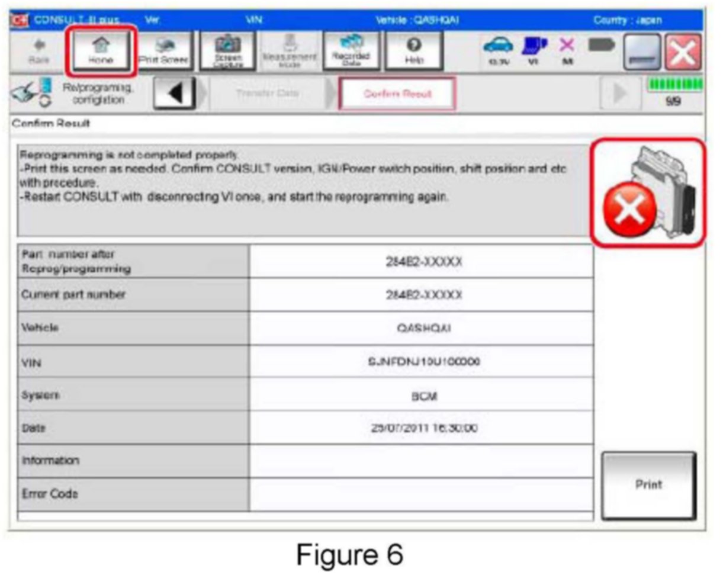Click the BCM system cell
The image size is (723, 588).
point(421,394)
